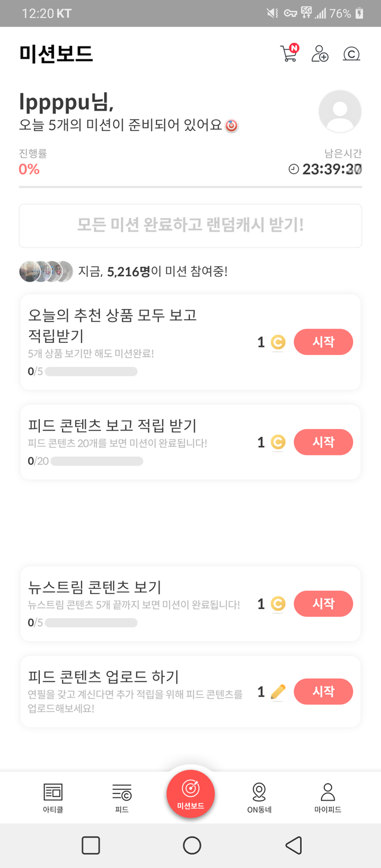This screenshot has width=381, height=868.
Task: Switch to the 피드 tab
Action: coord(122,797)
